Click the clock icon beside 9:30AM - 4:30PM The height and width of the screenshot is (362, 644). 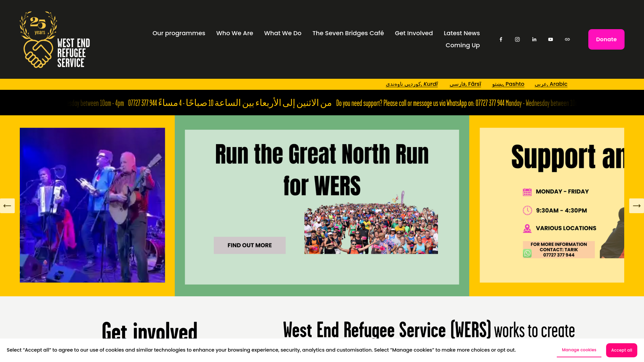(x=527, y=210)
